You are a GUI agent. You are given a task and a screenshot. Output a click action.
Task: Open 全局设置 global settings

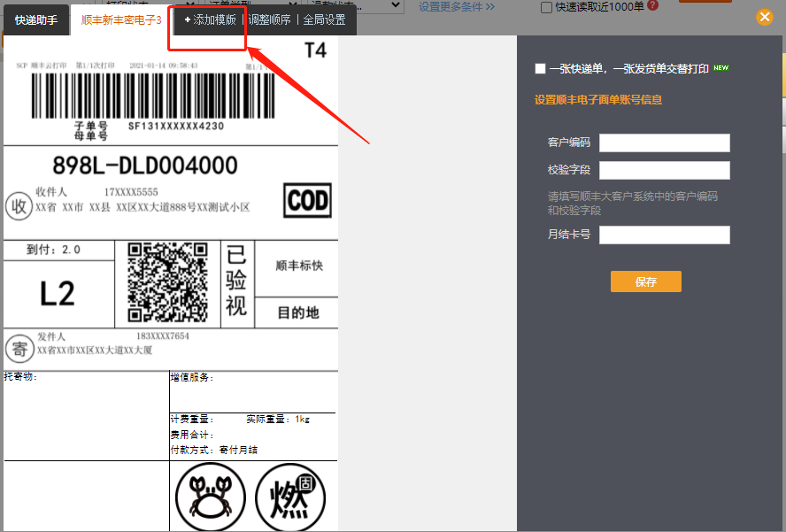324,19
